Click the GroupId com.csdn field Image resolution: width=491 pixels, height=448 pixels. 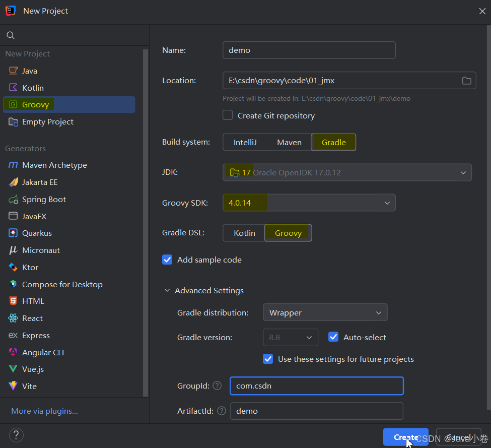point(316,386)
